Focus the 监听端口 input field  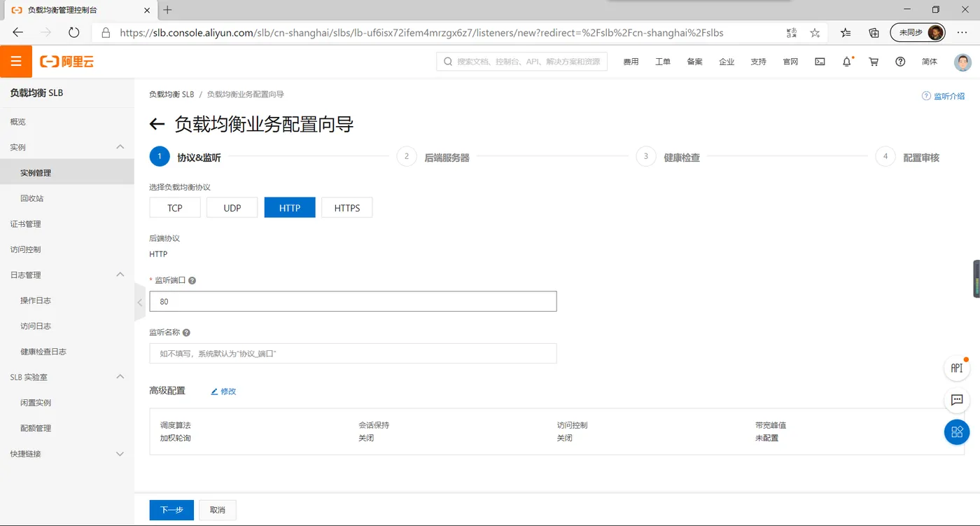click(353, 301)
